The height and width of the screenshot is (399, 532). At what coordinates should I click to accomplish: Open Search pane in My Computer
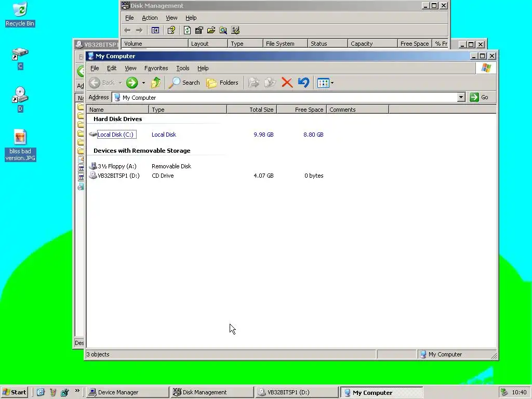pyautogui.click(x=184, y=83)
